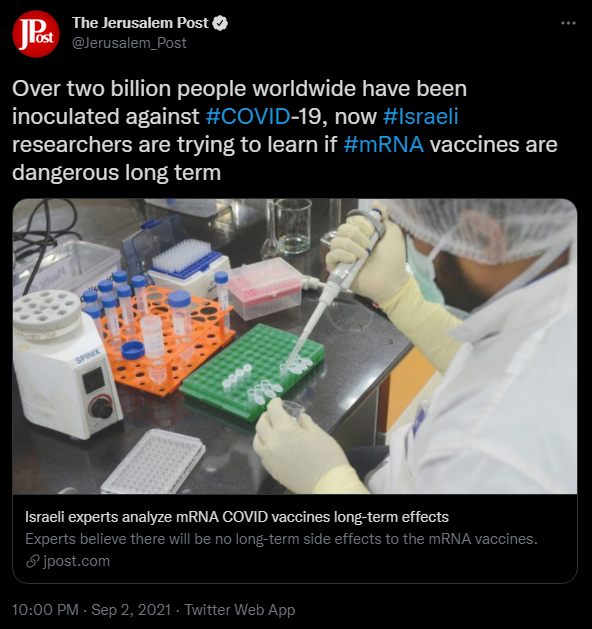Open the three-dot more options menu
592x629 pixels.
[x=568, y=23]
